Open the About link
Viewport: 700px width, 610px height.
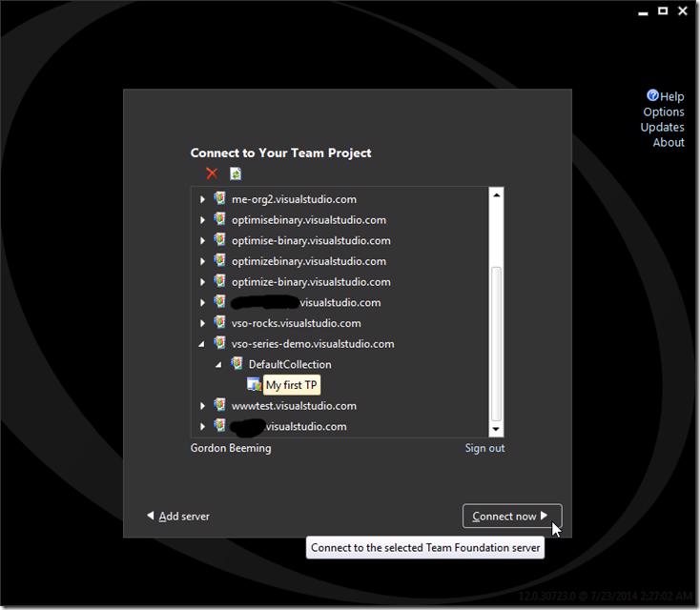669,142
